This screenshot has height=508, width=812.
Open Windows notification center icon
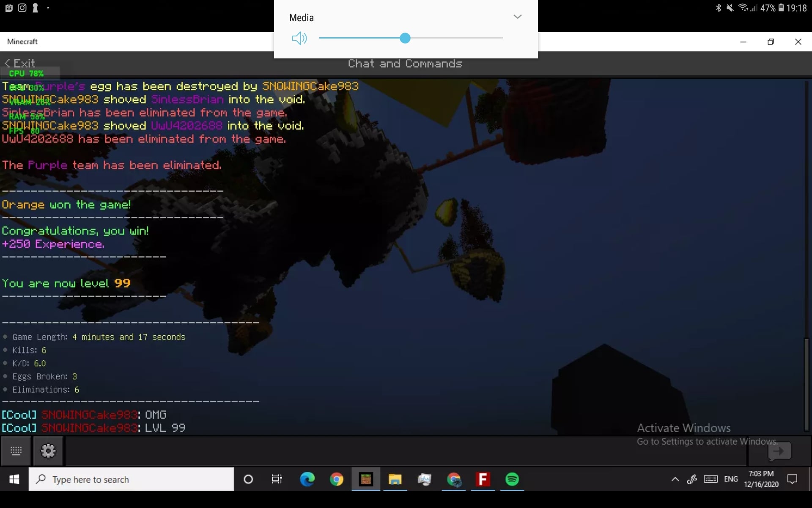tap(792, 479)
